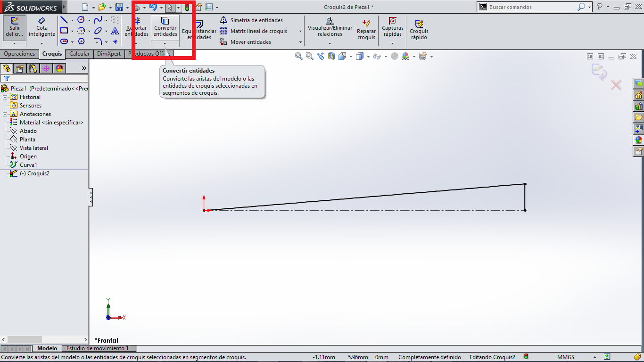Select the Ellipse sketch tool
This screenshot has height=362, width=644.
coord(98,31)
